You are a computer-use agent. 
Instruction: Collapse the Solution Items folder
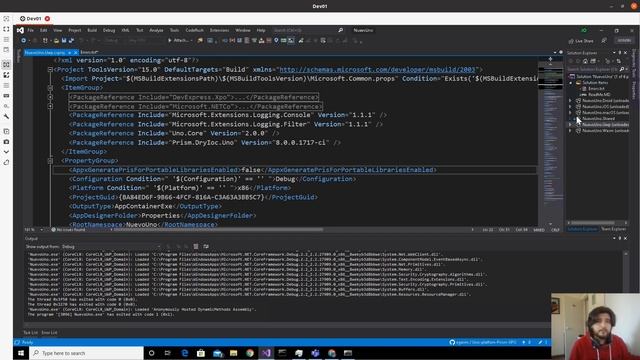pos(571,82)
